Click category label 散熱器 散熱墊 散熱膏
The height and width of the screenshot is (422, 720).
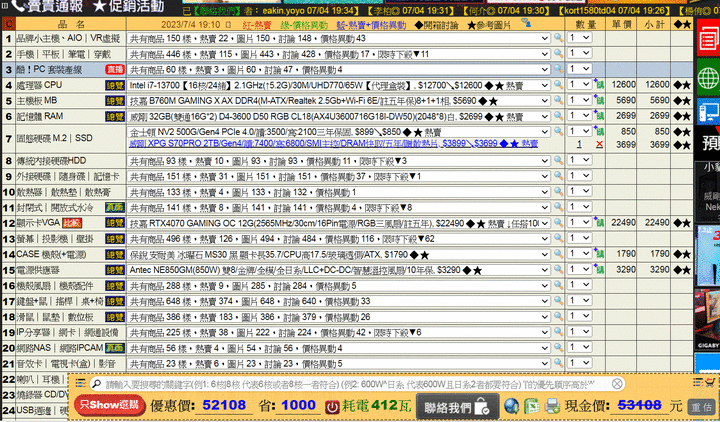[63, 192]
